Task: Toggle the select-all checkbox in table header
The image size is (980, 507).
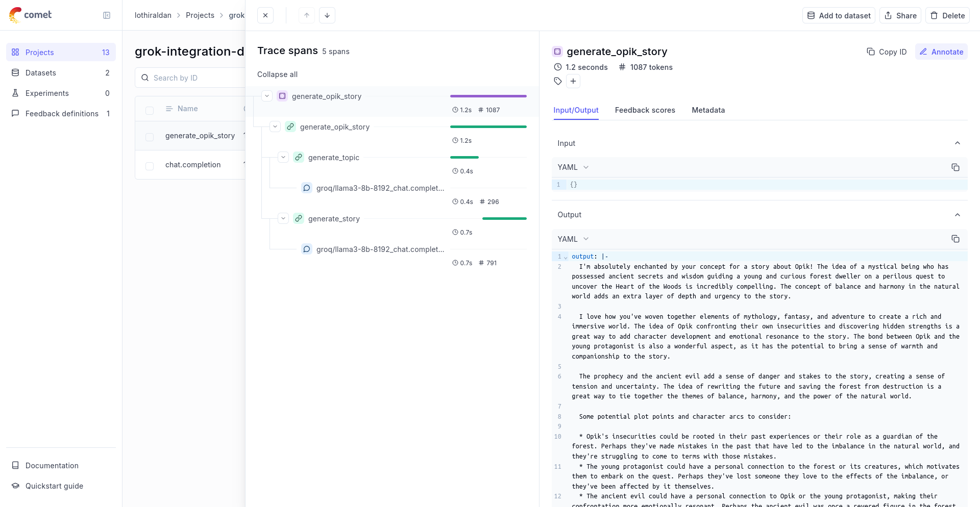Action: tap(150, 110)
